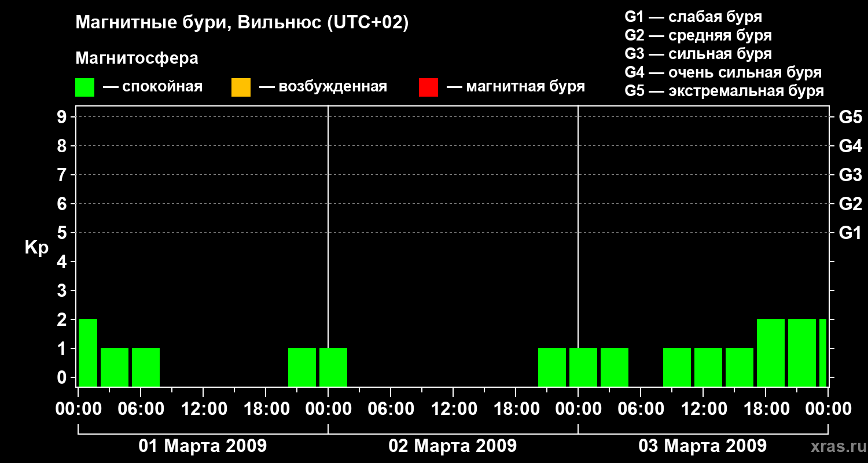The width and height of the screenshot is (868, 463).
Task: Click the '8' value on the Kp axis
Action: 63,146
